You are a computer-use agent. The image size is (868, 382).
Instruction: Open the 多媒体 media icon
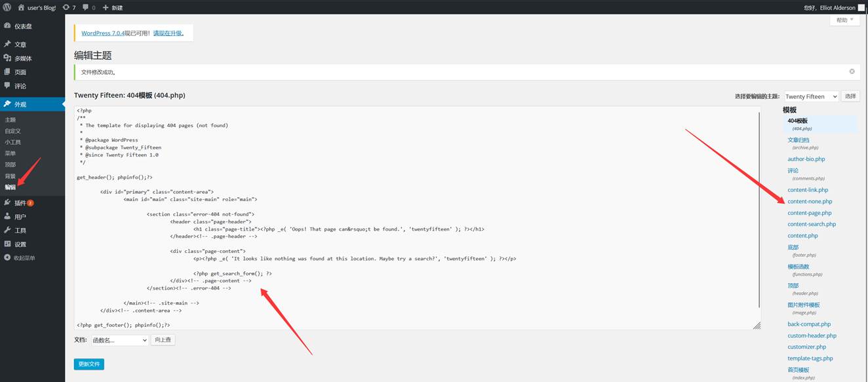coord(7,58)
